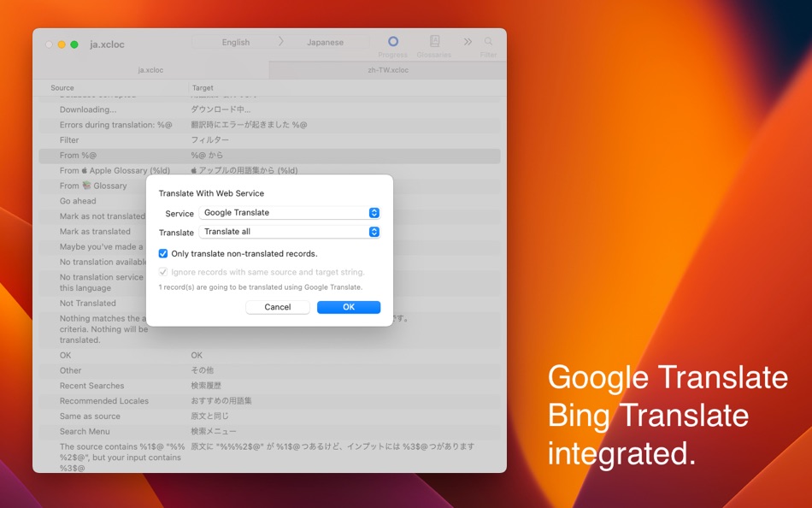Image resolution: width=812 pixels, height=508 pixels.
Task: Click the Filter search icon
Action: pos(488,41)
